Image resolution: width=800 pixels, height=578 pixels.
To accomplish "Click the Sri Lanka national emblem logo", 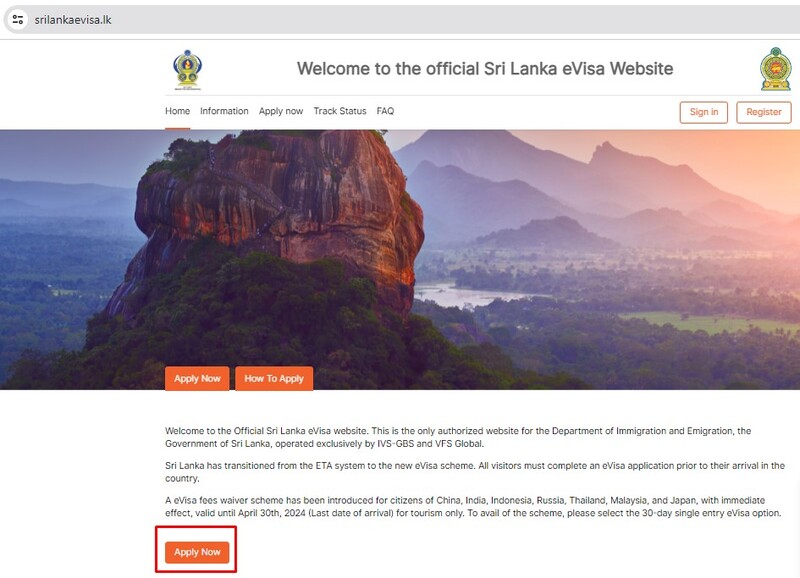I will [776, 69].
